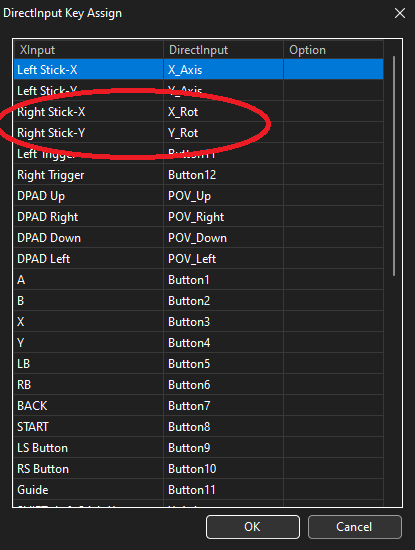Screen dimensions: 415x550
Task: Select the LS Button row
Action: point(199,448)
